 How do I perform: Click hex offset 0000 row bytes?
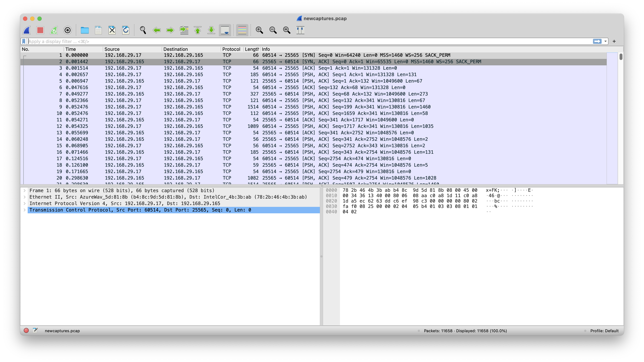[x=410, y=190]
